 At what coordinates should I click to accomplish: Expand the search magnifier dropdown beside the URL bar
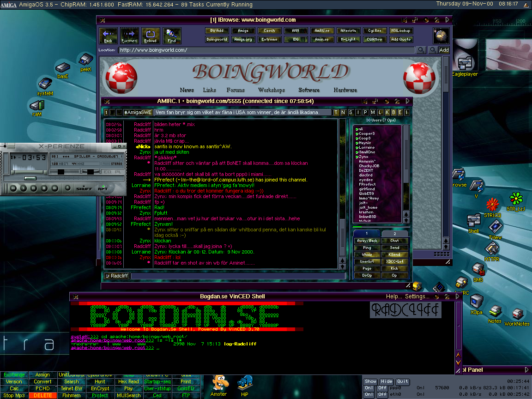[421, 49]
